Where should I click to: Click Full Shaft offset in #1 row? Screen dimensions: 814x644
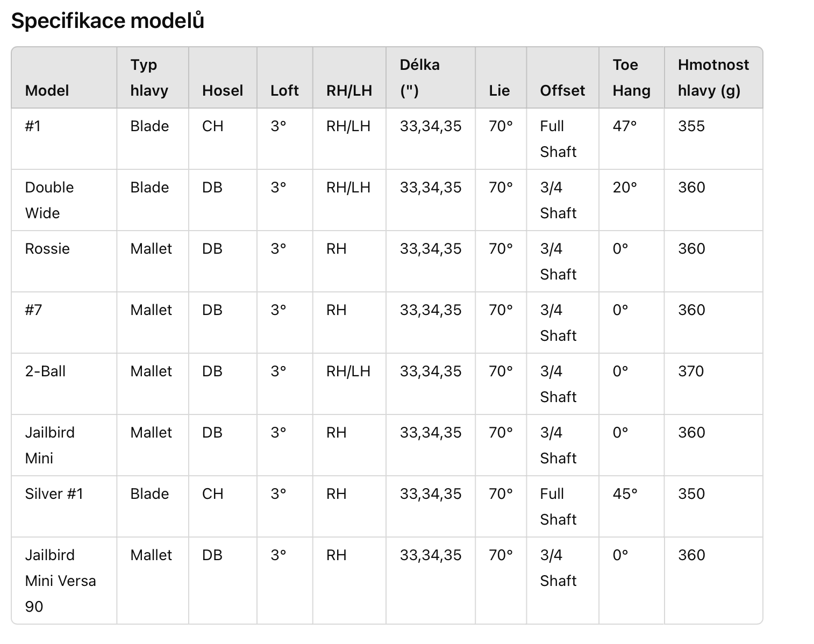tap(558, 139)
